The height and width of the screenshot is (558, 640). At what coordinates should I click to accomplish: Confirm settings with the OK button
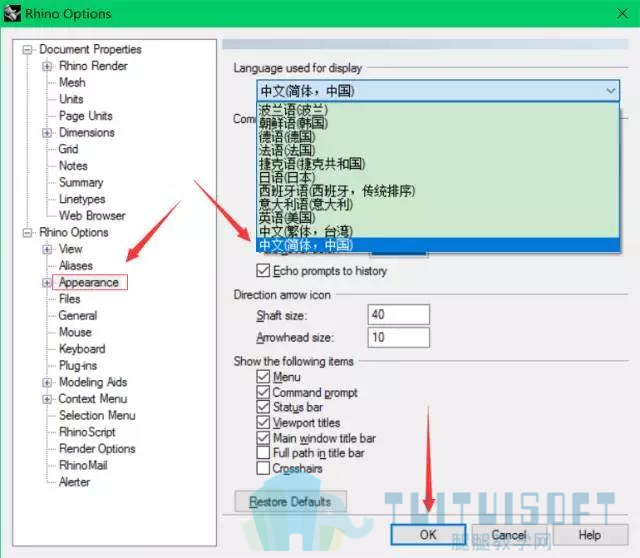[428, 534]
